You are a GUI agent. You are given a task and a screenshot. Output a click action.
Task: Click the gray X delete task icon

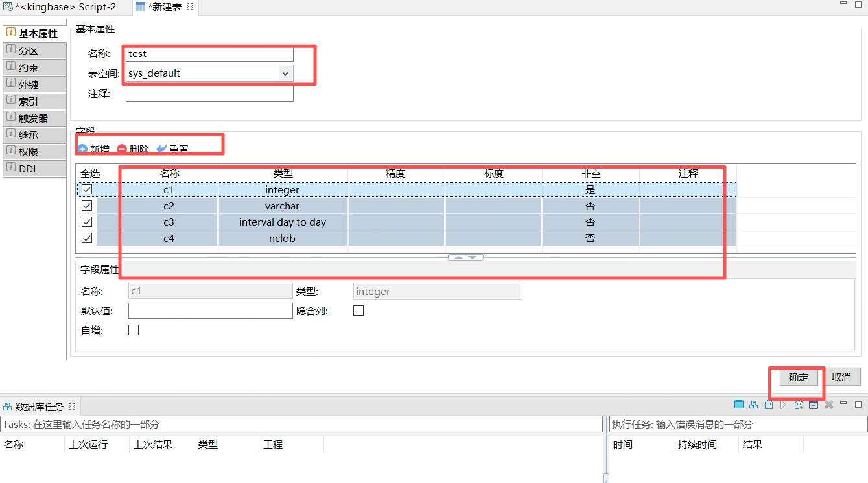[828, 405]
